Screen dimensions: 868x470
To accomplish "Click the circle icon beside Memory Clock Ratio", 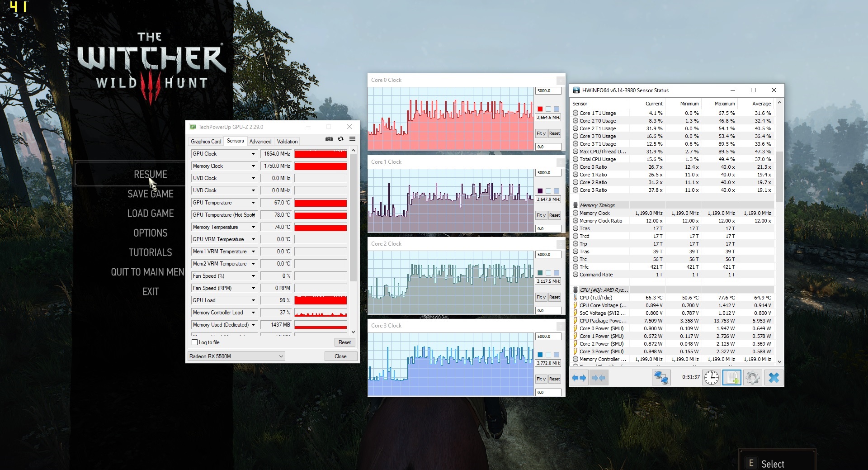I will point(576,221).
